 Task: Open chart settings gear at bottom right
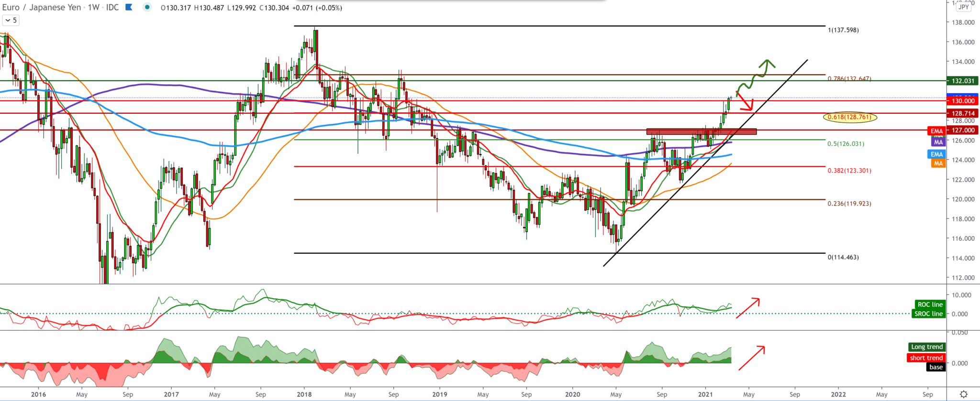coord(964,394)
